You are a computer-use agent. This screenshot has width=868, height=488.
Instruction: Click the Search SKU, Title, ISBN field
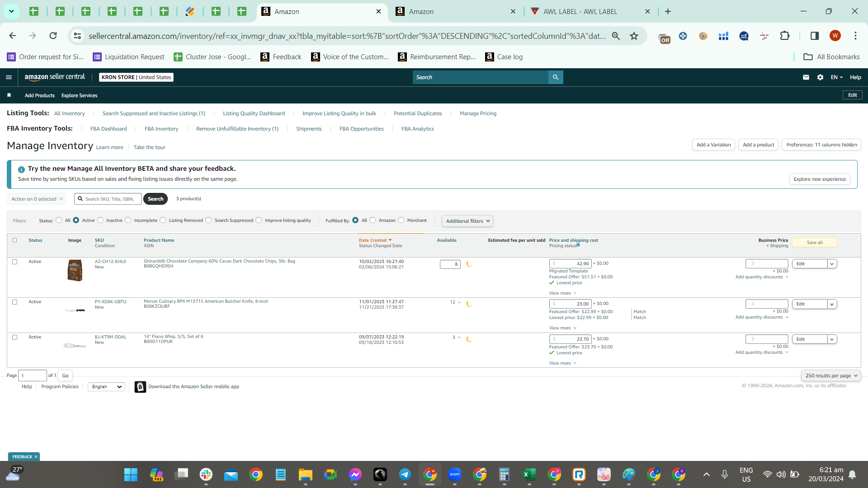pos(108,199)
